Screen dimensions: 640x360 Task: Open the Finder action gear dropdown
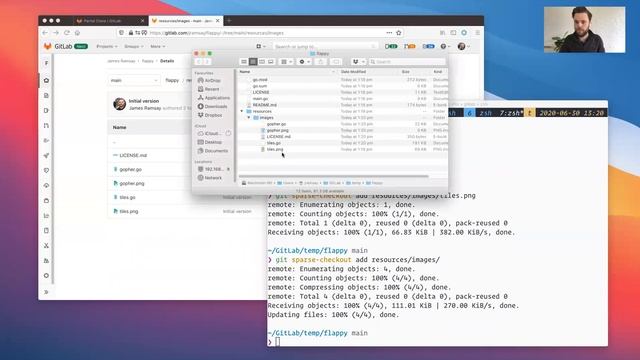pos(304,62)
